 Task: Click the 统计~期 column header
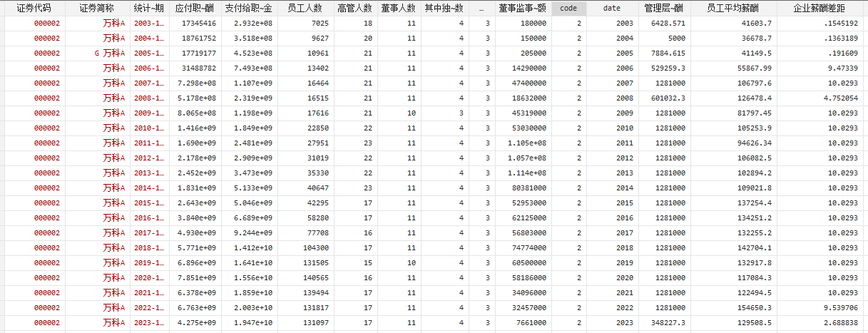pyautogui.click(x=148, y=8)
